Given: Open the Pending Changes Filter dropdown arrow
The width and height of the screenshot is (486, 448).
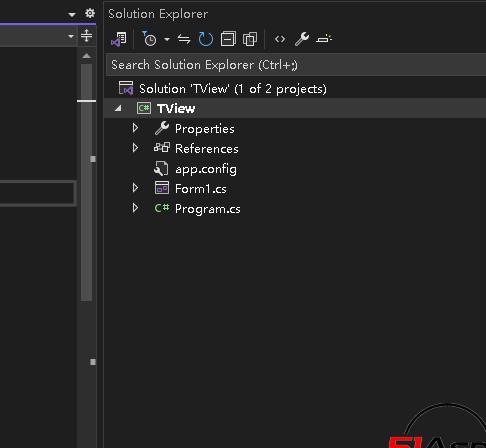Looking at the screenshot, I should pyautogui.click(x=167, y=39).
